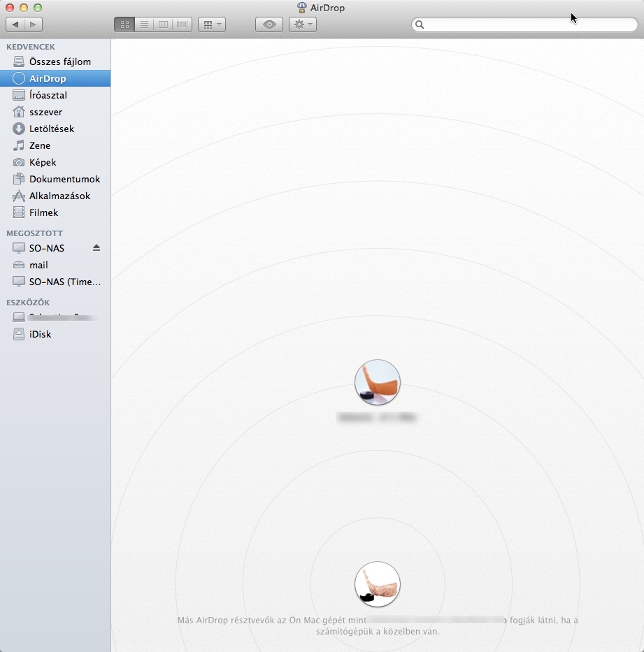The width and height of the screenshot is (644, 652).
Task: Click the Eszközök section header
Action: [28, 303]
